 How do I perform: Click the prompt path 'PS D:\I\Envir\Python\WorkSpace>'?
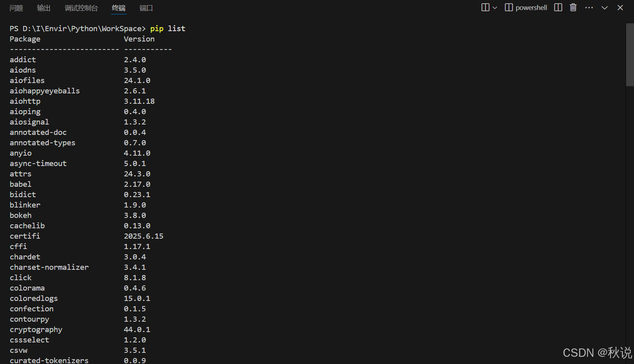[x=78, y=28]
